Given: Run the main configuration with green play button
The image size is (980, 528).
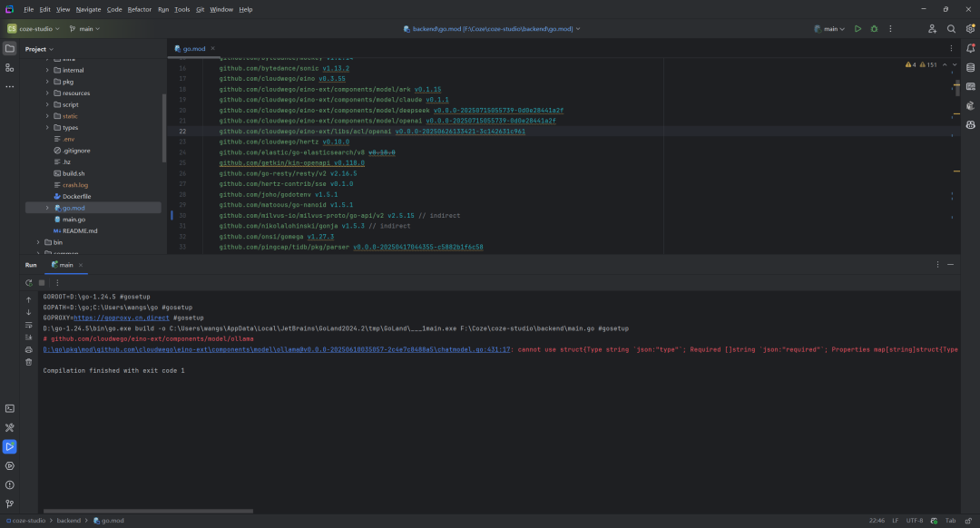Looking at the screenshot, I should pyautogui.click(x=858, y=29).
